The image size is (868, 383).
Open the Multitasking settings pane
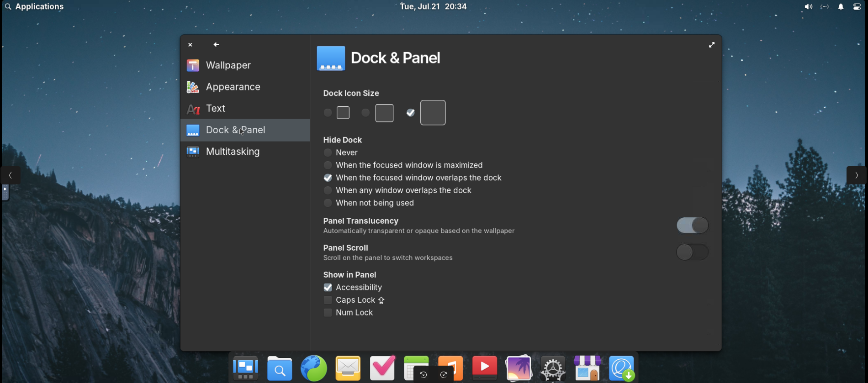(x=245, y=152)
